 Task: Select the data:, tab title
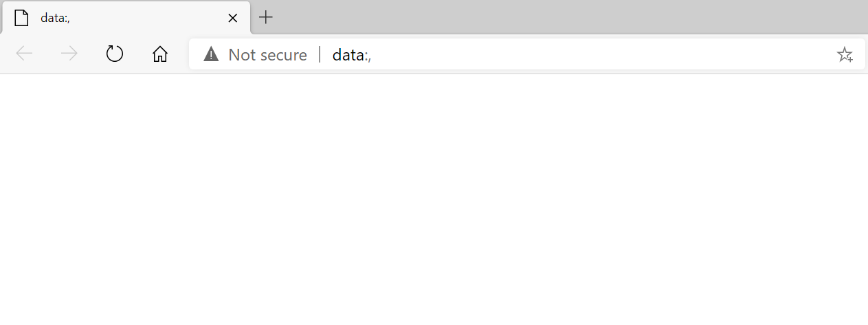(56, 18)
